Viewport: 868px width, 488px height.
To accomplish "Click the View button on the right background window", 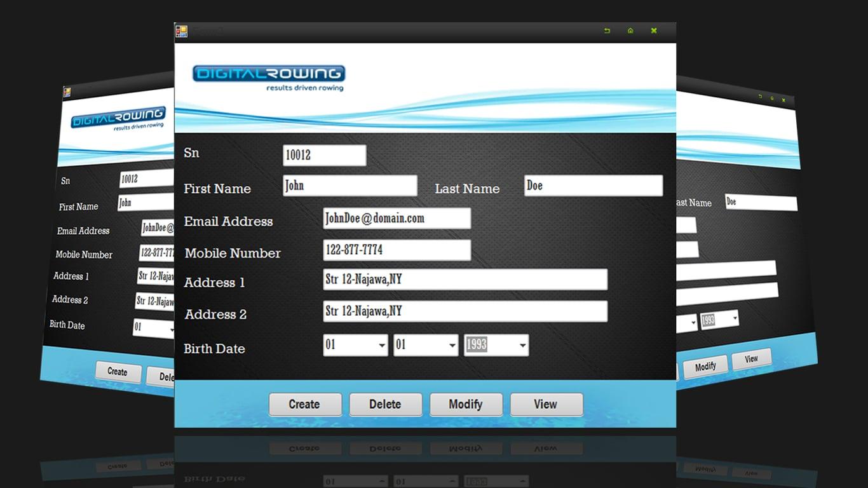I will 751,359.
